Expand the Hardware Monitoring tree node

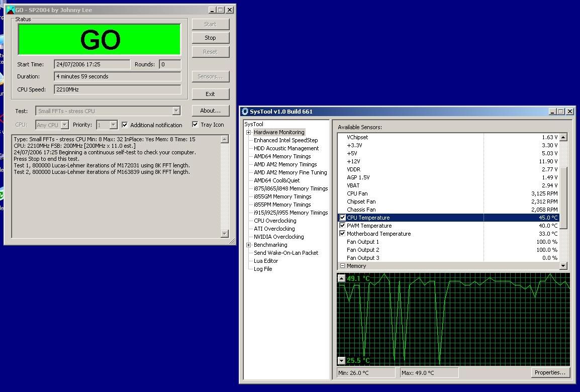[248, 132]
